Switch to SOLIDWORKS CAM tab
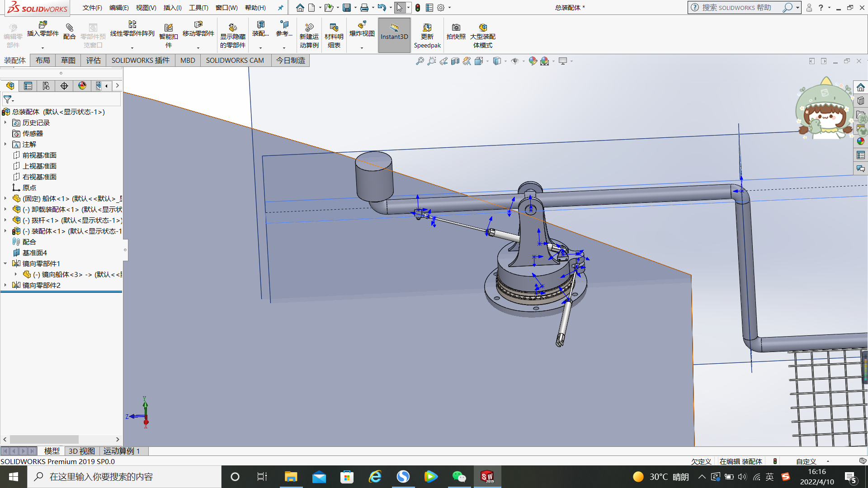 click(x=235, y=61)
